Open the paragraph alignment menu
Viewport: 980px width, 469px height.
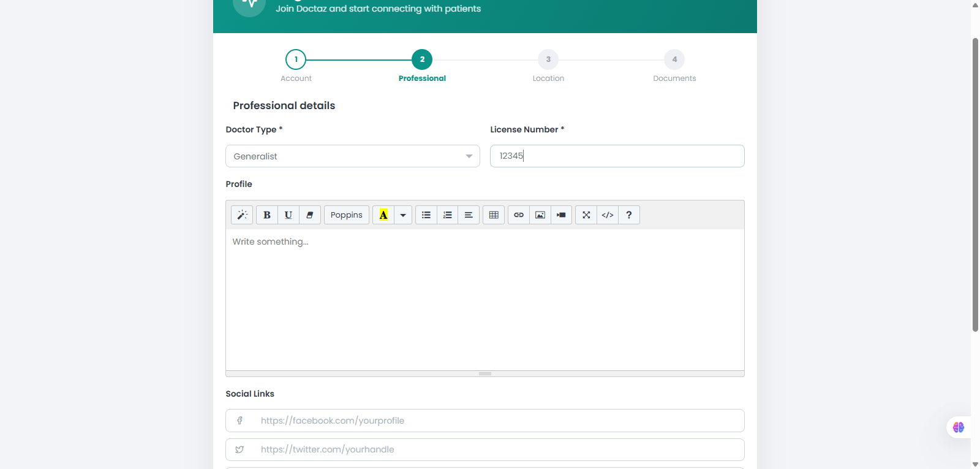coord(469,215)
